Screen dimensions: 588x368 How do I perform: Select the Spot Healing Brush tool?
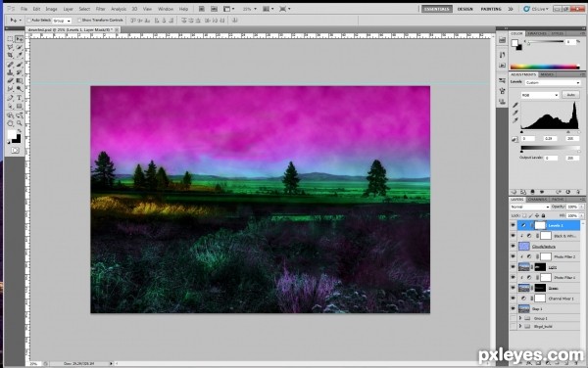(x=10, y=66)
